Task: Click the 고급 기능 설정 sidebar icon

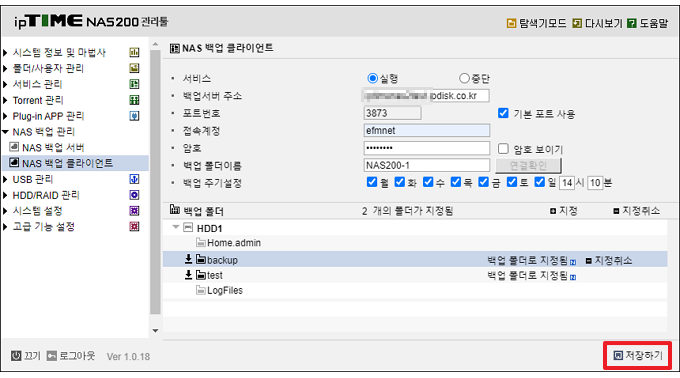Action: coord(134,226)
